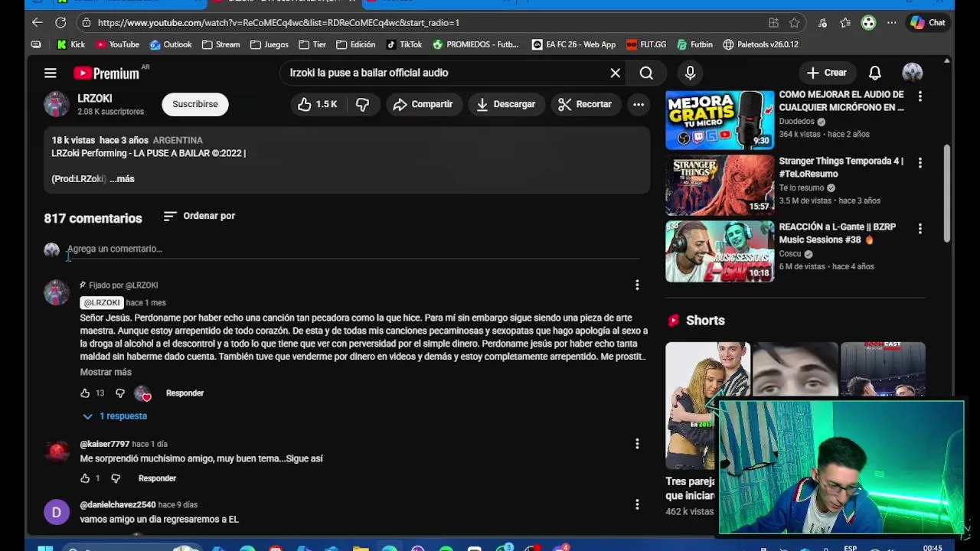This screenshot has width=980, height=551.
Task: Start voice search with the microphone
Action: pos(690,73)
